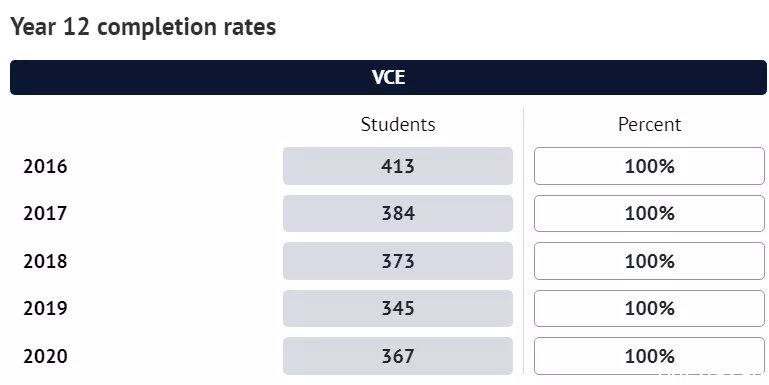Select the 2019 year row label
This screenshot has width=769, height=385.
coord(45,308)
